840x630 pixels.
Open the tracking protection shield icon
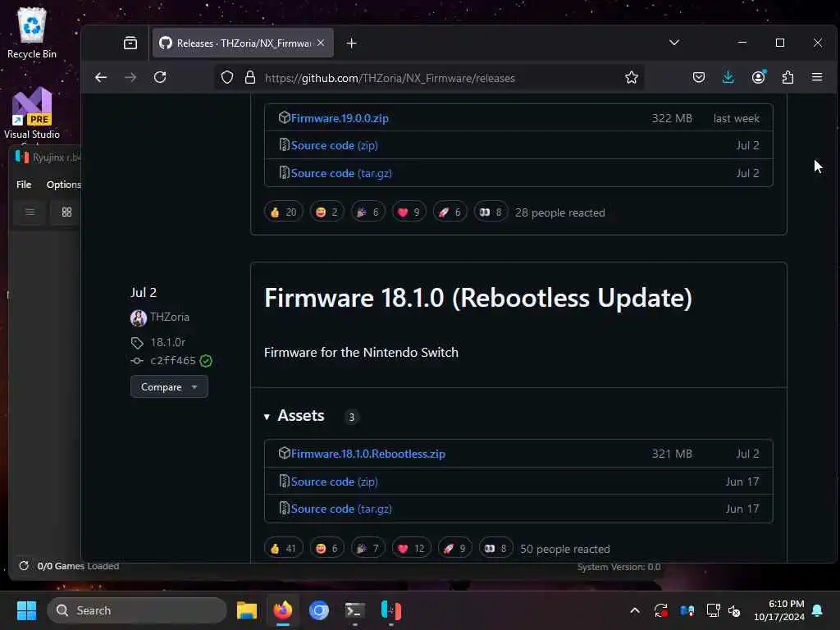pos(227,78)
